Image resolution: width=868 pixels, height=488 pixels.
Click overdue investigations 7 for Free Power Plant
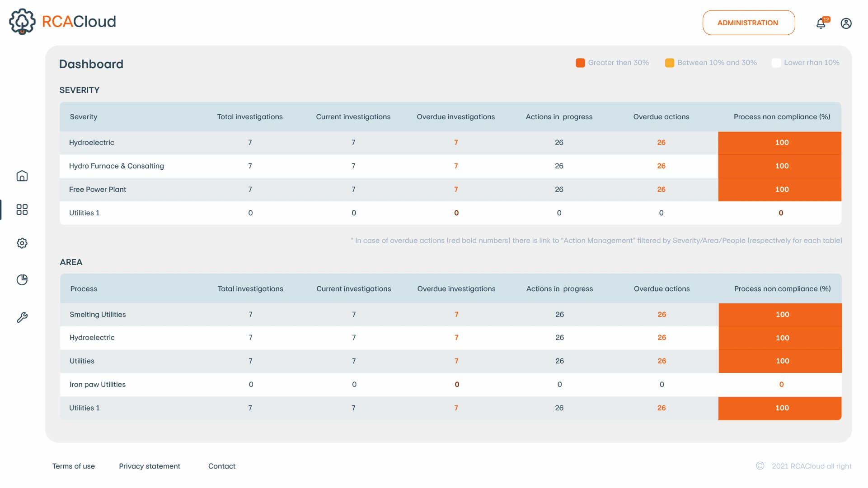tap(456, 190)
